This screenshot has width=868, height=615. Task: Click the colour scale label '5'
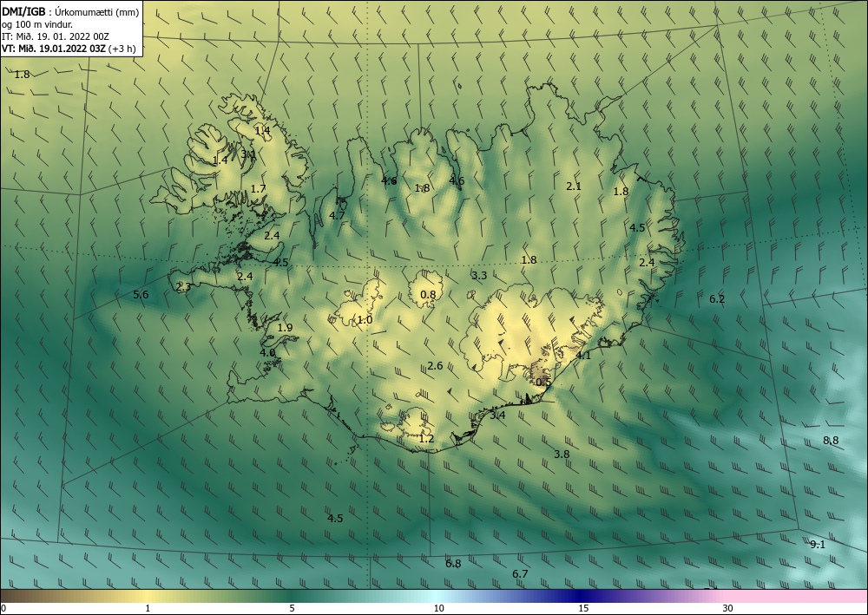point(293,608)
